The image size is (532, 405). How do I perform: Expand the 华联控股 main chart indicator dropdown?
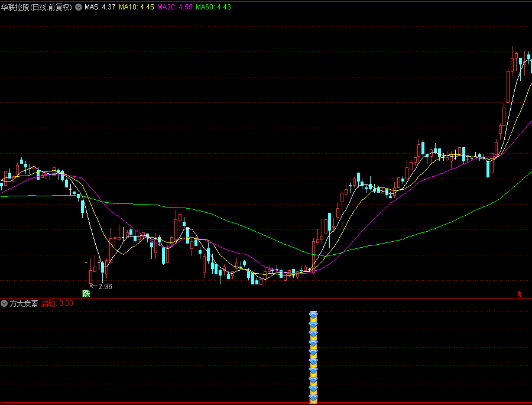pos(79,7)
